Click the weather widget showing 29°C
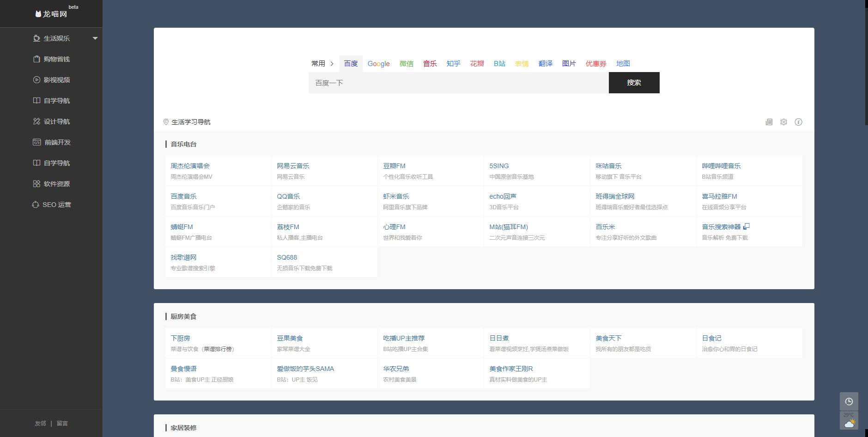This screenshot has width=868, height=437. (x=849, y=421)
